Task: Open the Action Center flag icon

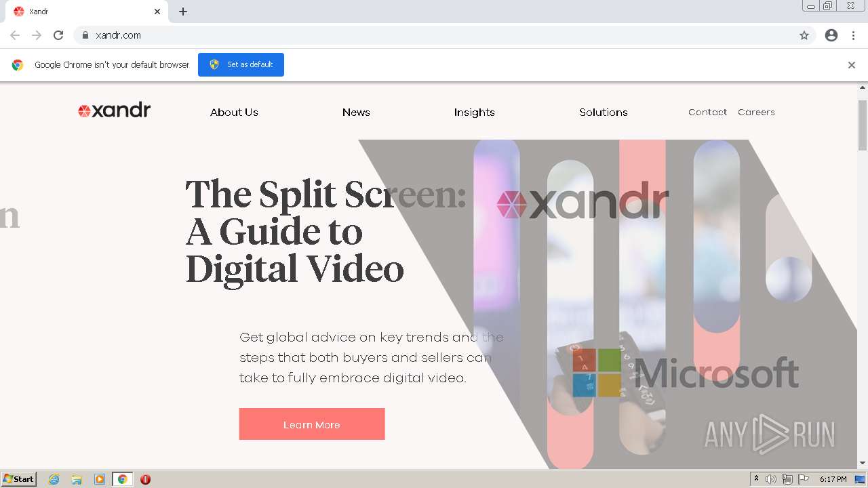Action: tap(804, 479)
